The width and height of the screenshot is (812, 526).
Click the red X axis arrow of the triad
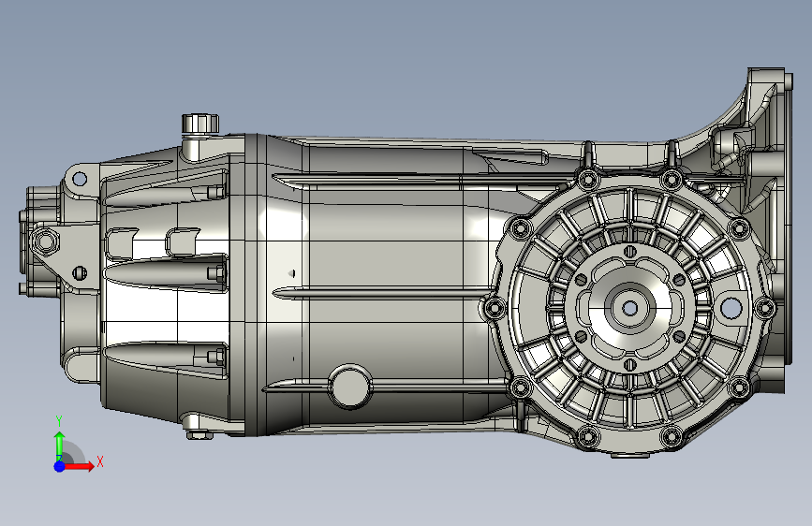pos(80,466)
